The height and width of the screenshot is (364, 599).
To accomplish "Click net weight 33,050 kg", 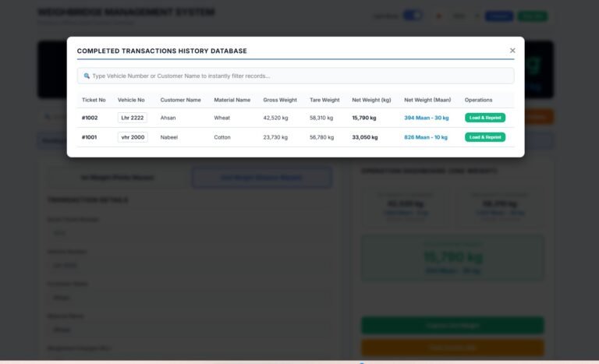I will pos(365,137).
